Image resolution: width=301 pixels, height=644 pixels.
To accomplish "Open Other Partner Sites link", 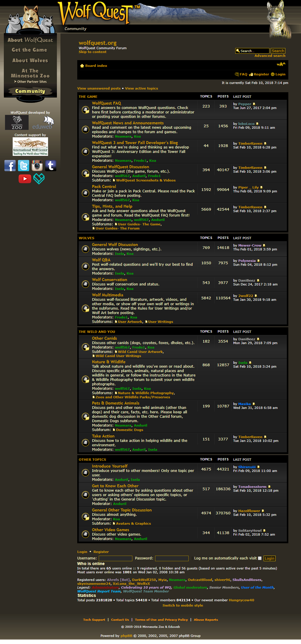I will click(x=30, y=82).
